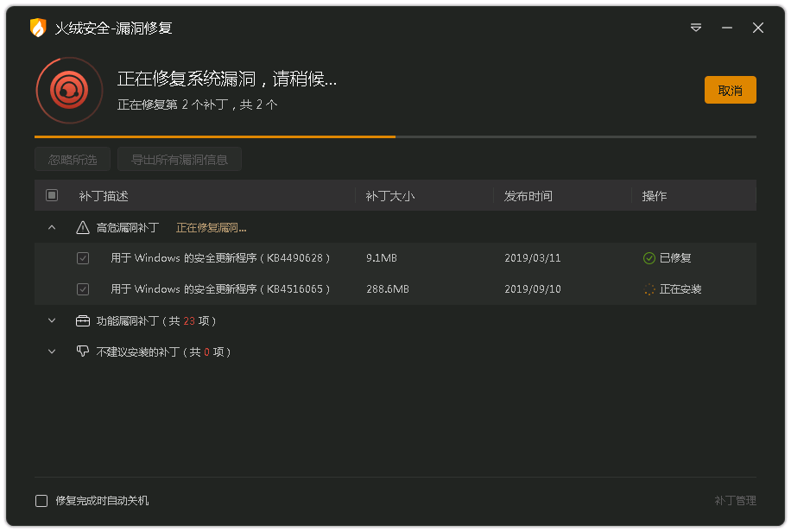Click the briefcase icon beside 功能漏洞补丁
The width and height of the screenshot is (791, 532).
(x=83, y=320)
